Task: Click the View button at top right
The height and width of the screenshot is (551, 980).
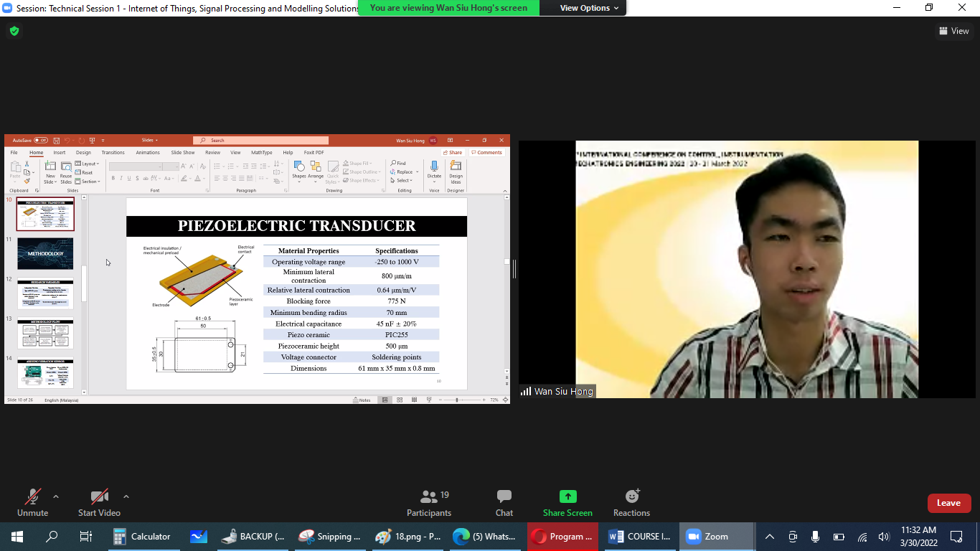Action: [954, 31]
